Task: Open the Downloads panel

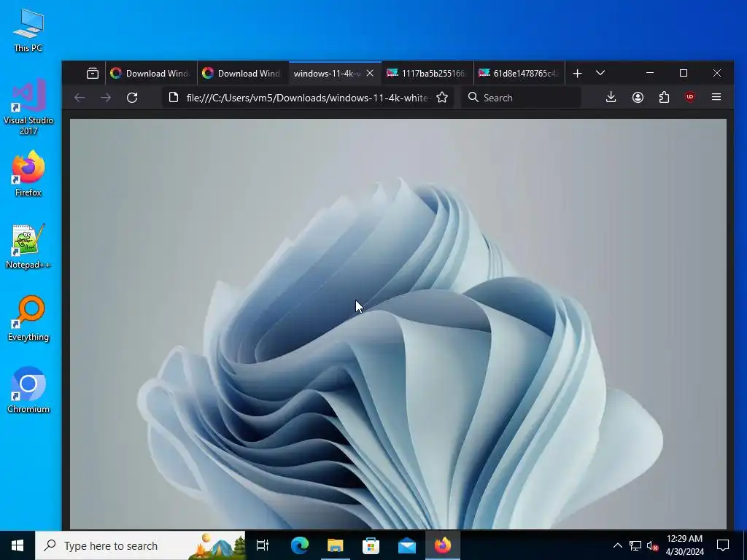Action: click(611, 98)
